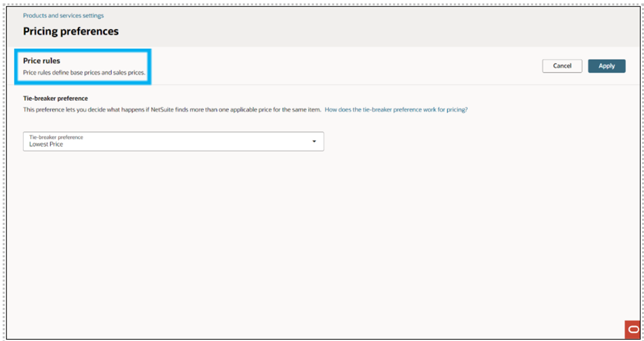The height and width of the screenshot is (341, 644).
Task: Open the Products and services settings breadcrumb
Action: (x=63, y=16)
